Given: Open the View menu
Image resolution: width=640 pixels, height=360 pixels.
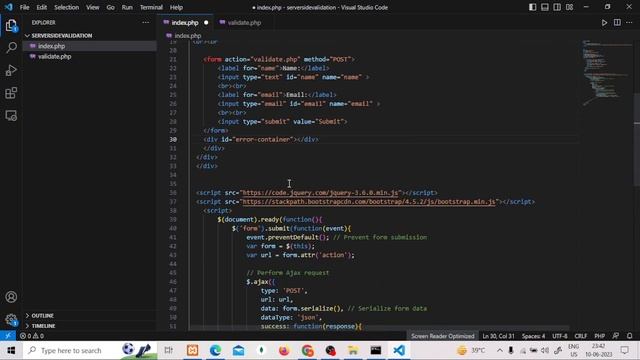Looking at the screenshot, I should pyautogui.click(x=93, y=7).
